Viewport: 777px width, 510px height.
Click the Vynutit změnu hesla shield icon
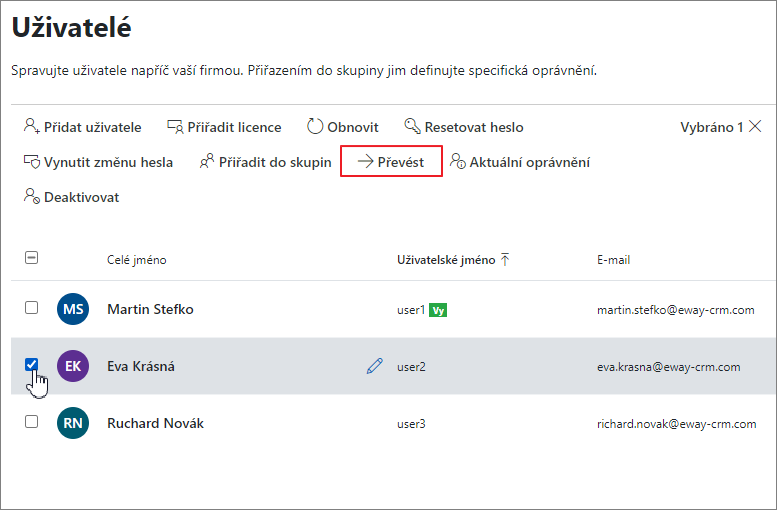(32, 162)
